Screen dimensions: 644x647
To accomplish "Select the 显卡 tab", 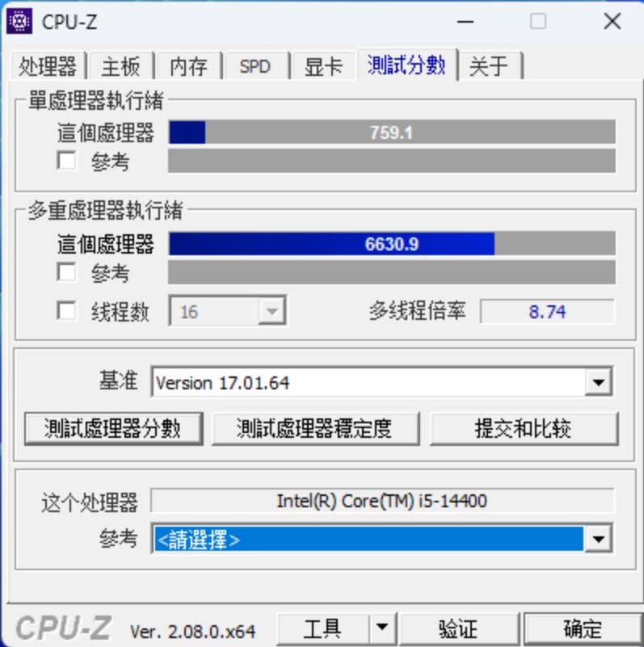I will coord(323,66).
